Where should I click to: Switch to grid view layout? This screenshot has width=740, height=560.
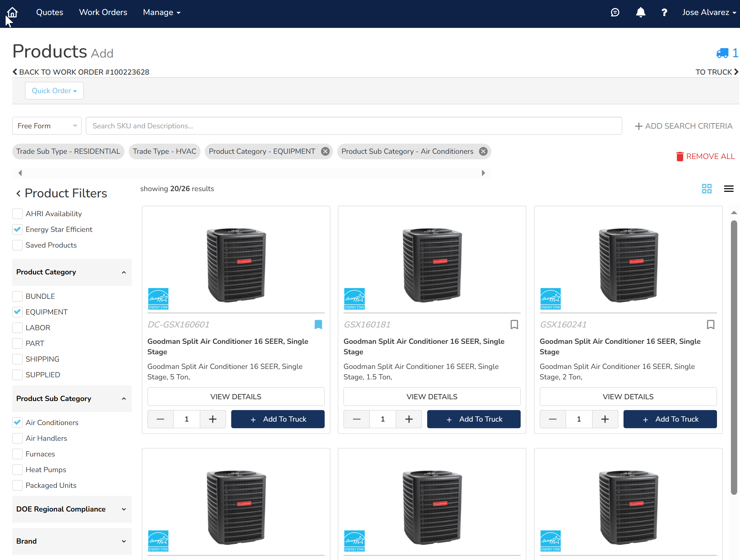pos(707,189)
